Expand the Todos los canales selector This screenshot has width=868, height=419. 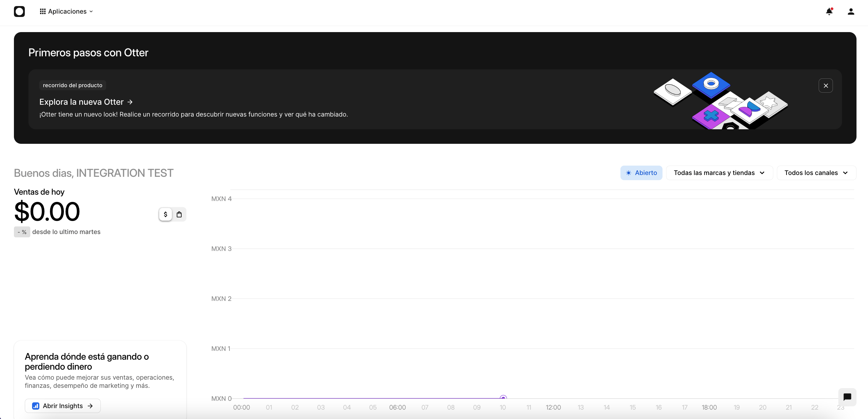coord(816,173)
